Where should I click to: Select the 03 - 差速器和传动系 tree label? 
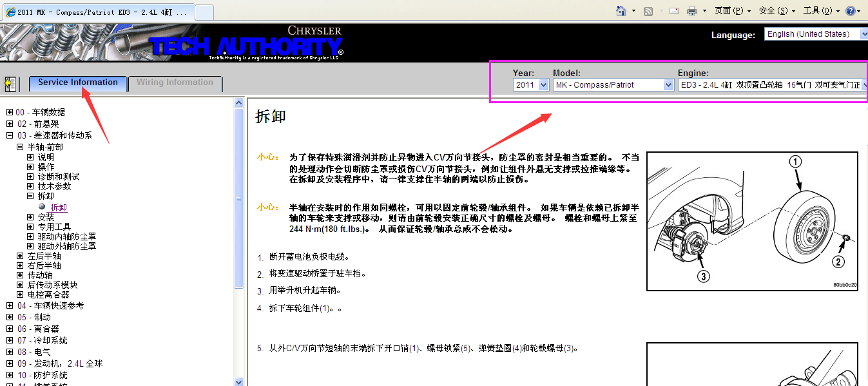click(54, 135)
